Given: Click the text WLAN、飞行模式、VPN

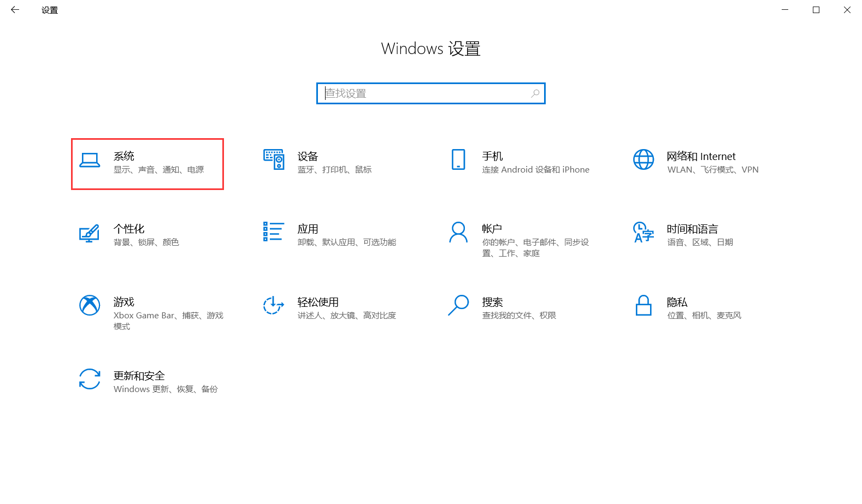Looking at the screenshot, I should coord(713,170).
